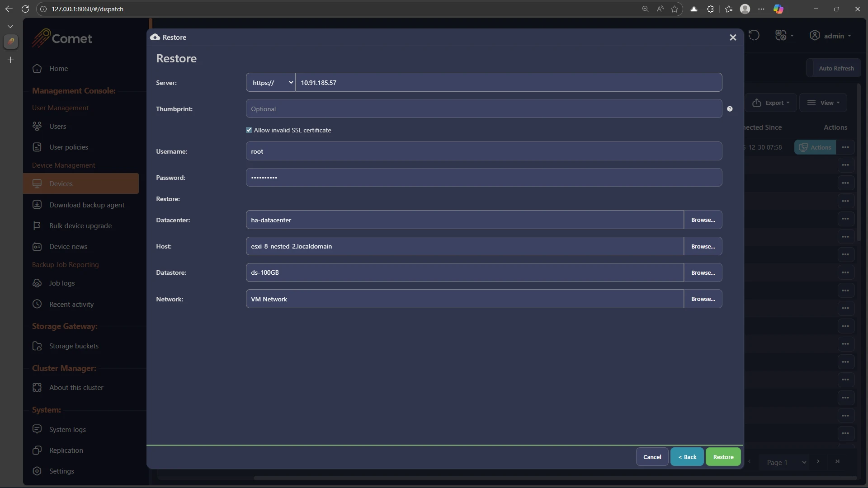The width and height of the screenshot is (868, 488).
Task: Click browser back arrow
Action: coord(9,9)
